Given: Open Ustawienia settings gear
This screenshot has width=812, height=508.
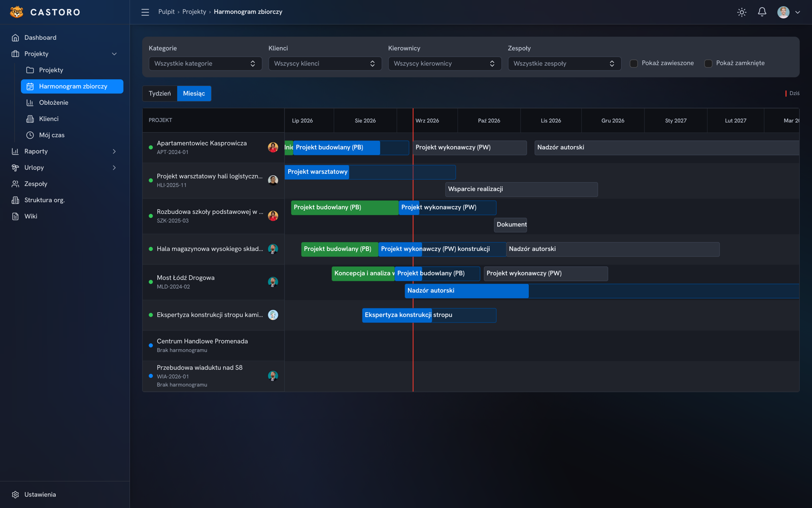Looking at the screenshot, I should [x=15, y=495].
